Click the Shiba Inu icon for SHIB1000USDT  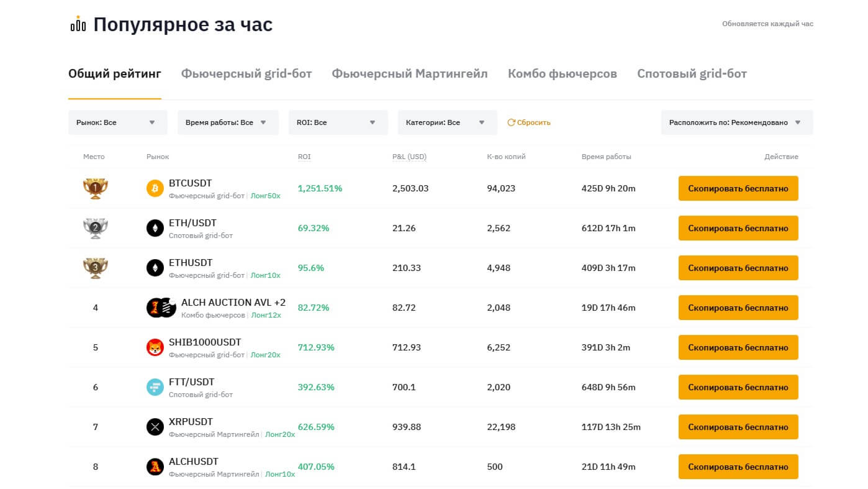(155, 347)
